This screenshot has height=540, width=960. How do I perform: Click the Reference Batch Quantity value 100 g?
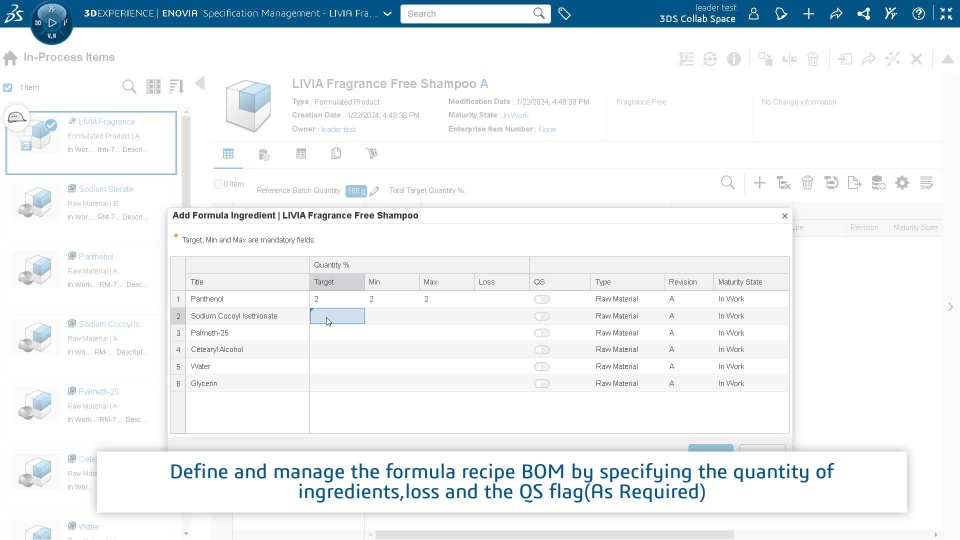point(356,190)
